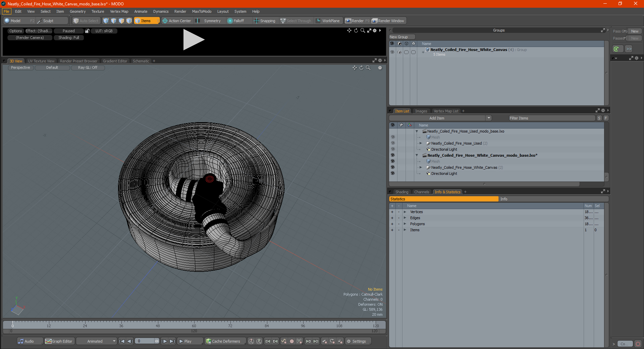644x349 pixels.
Task: Click the 3D viewport rotate icon
Action: coord(361,68)
